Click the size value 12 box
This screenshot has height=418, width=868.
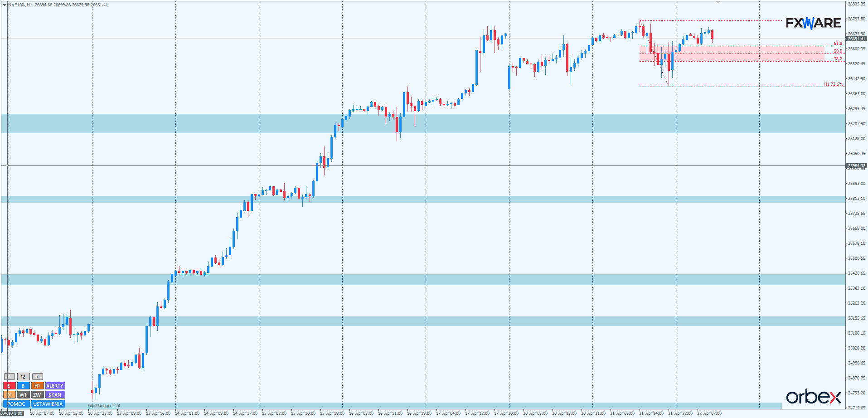click(23, 377)
